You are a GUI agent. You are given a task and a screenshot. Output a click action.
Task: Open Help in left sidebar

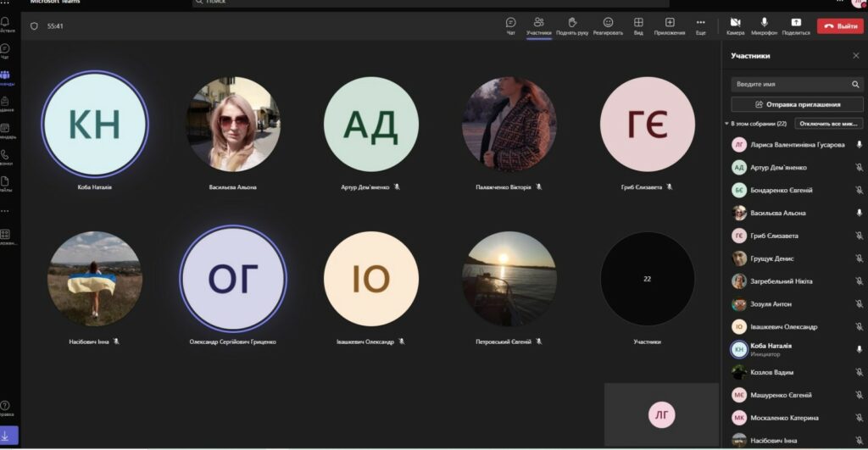click(x=6, y=408)
